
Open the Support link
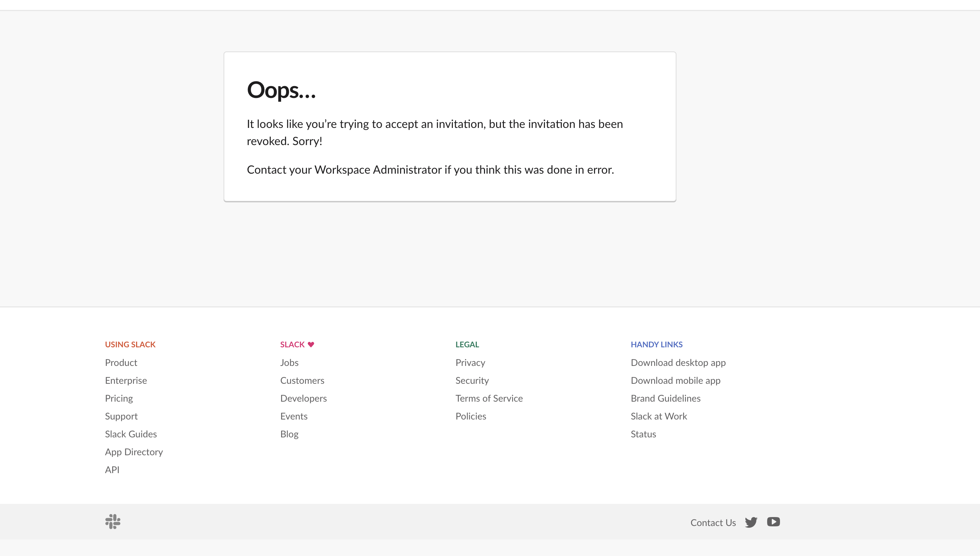click(121, 416)
